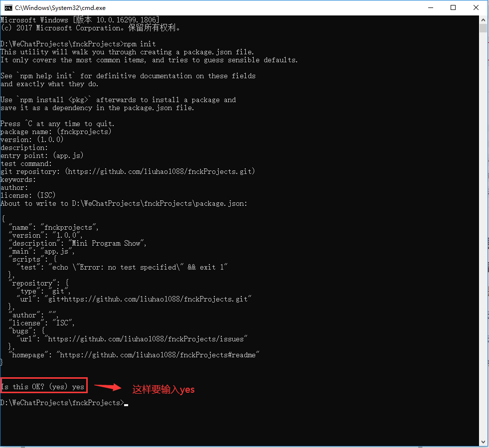Viewport: 489px width, 448px height.
Task: Click the vertical scrollbar thumb
Action: click(483, 28)
